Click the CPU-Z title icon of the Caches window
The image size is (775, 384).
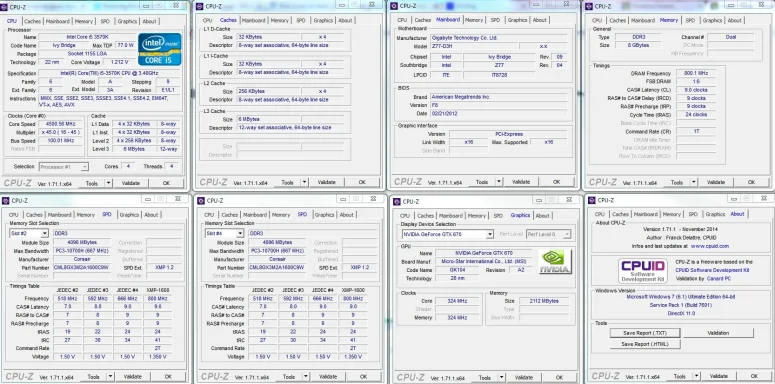point(200,6)
